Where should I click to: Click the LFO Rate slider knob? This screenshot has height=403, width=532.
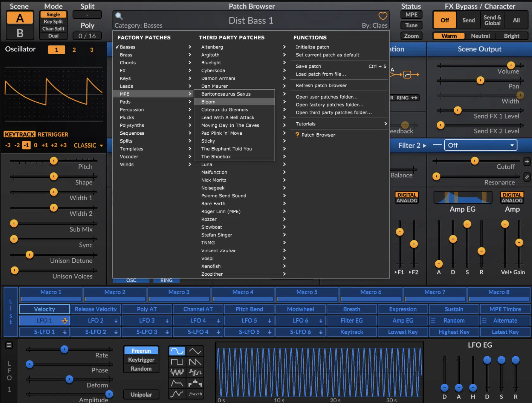point(64,349)
